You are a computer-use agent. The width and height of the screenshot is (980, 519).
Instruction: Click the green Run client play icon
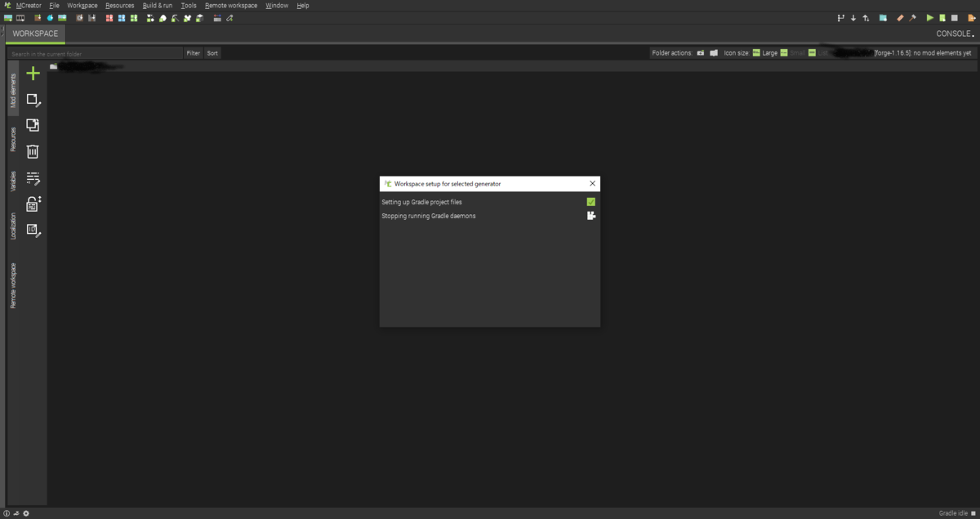click(x=929, y=18)
